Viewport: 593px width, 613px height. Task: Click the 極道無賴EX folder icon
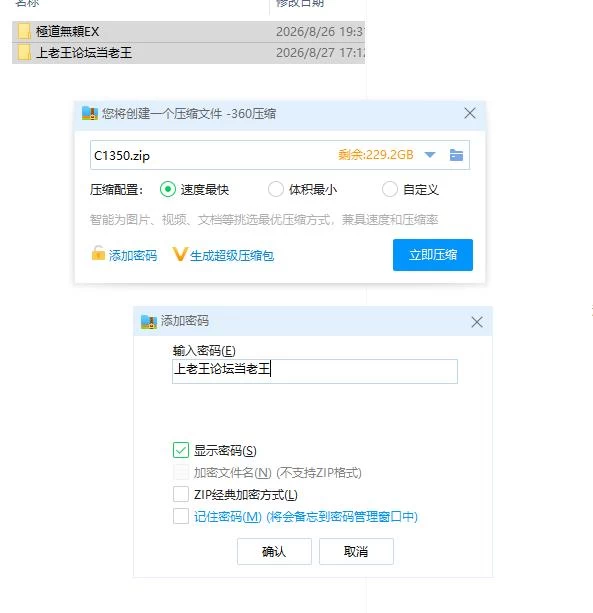[x=24, y=32]
